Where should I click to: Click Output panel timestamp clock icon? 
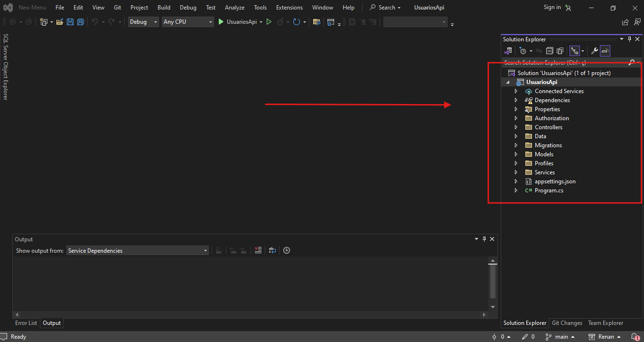pos(287,250)
